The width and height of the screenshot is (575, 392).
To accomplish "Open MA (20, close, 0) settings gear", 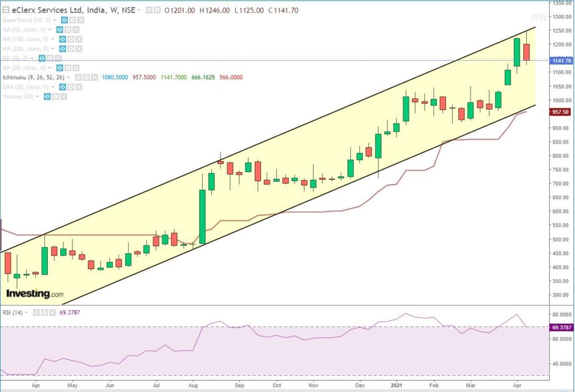I will click(68, 68).
